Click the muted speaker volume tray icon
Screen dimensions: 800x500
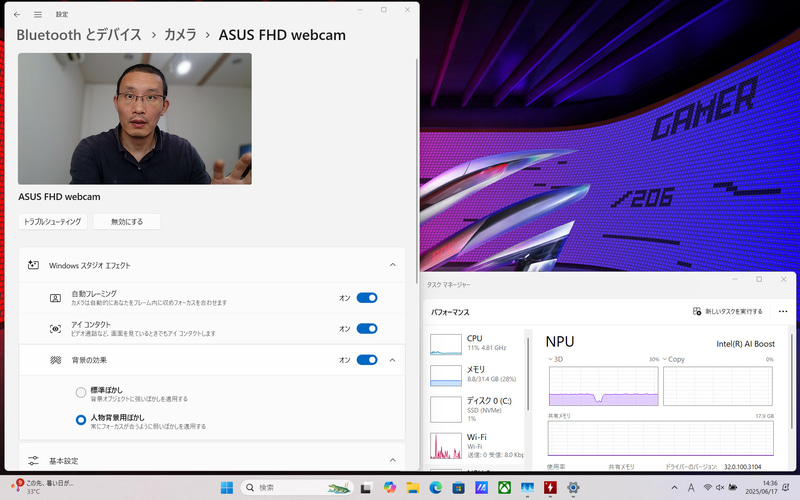coord(720,488)
